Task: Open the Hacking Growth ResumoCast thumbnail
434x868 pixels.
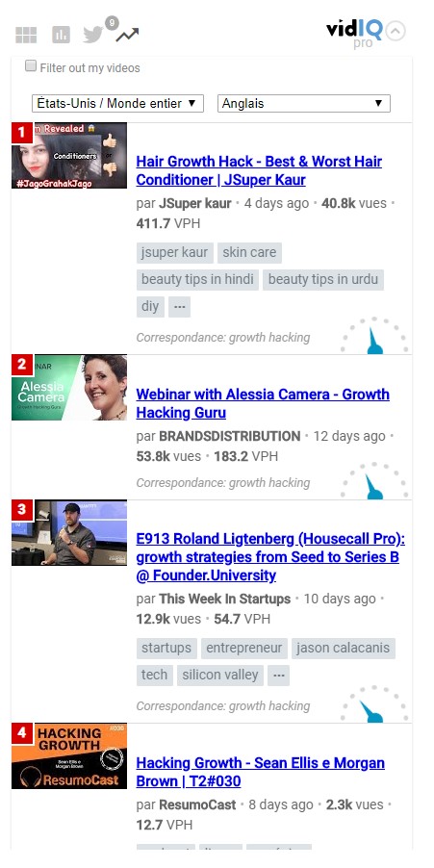Action: [x=69, y=755]
